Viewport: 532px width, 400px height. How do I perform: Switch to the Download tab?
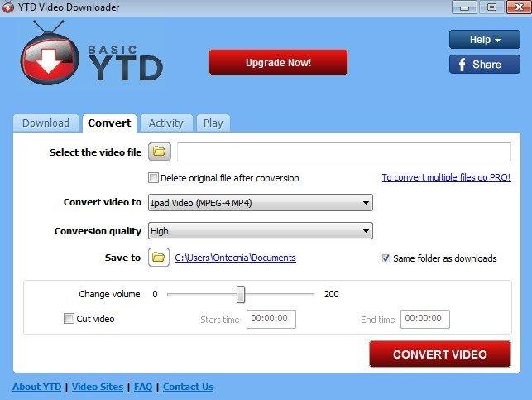click(x=46, y=123)
